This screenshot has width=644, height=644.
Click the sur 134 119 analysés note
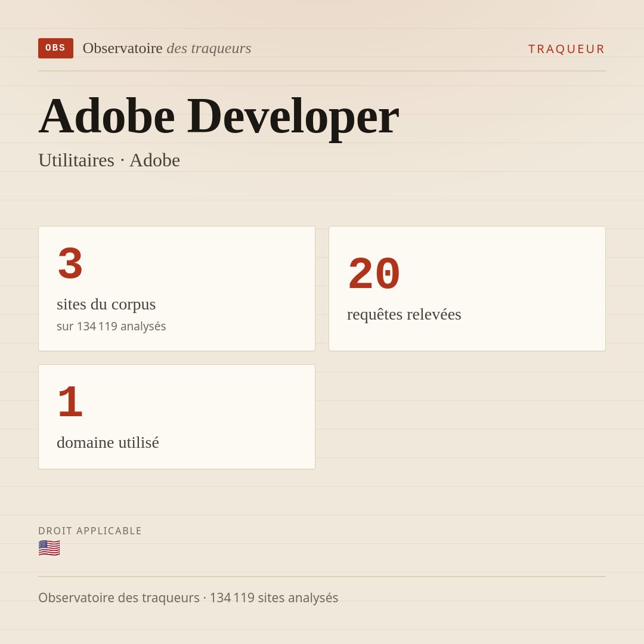[x=112, y=326]
